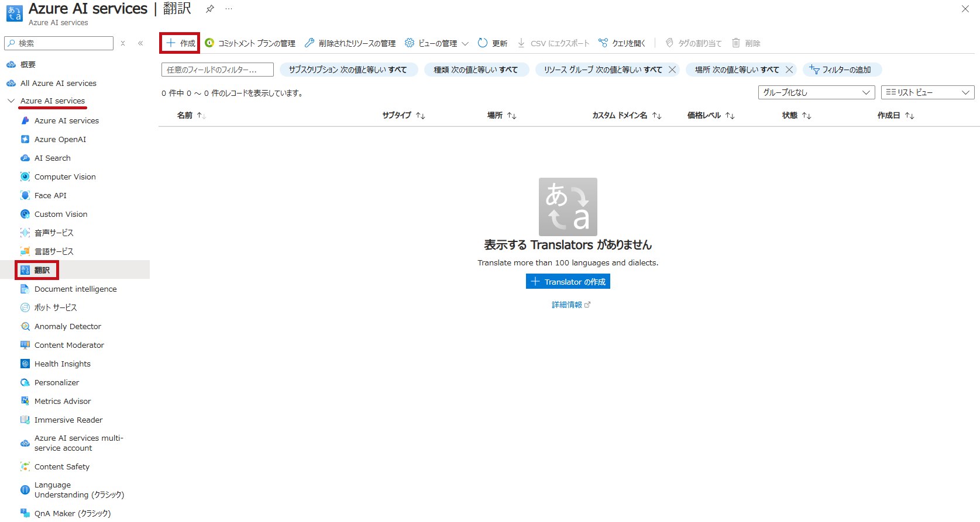Viewport: 980px width, 522px height.
Task: Select AI Search in sidebar
Action: (x=52, y=158)
